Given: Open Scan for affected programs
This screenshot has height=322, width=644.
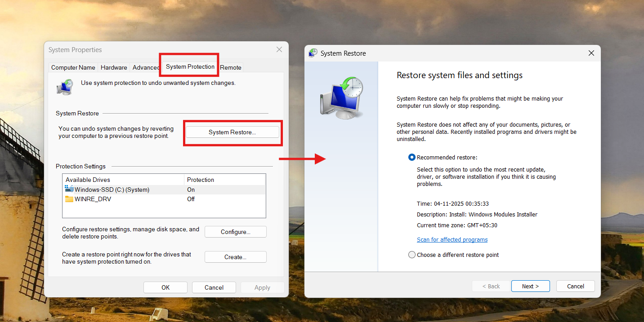Looking at the screenshot, I should 452,239.
